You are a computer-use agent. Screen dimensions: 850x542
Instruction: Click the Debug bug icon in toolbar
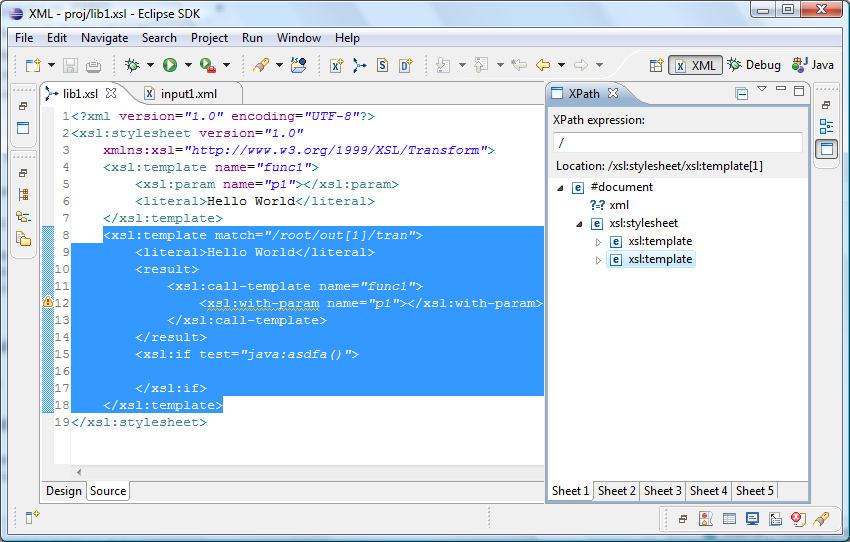(132, 65)
